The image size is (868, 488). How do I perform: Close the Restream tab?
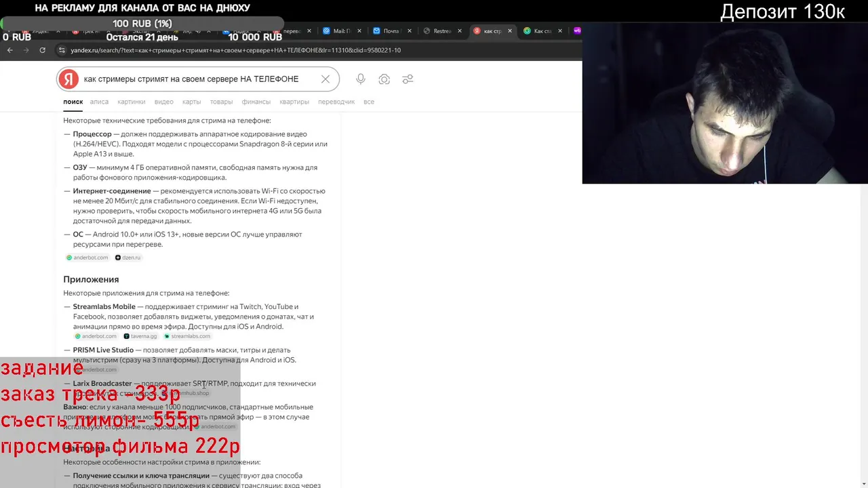pyautogui.click(x=459, y=31)
